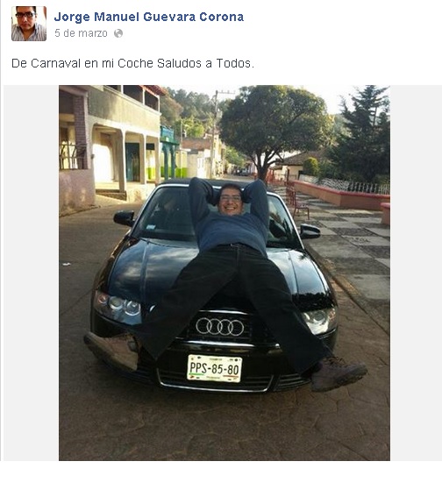Click the side mirror nearest the sidewalk
442x504 pixels.
click(x=310, y=231)
